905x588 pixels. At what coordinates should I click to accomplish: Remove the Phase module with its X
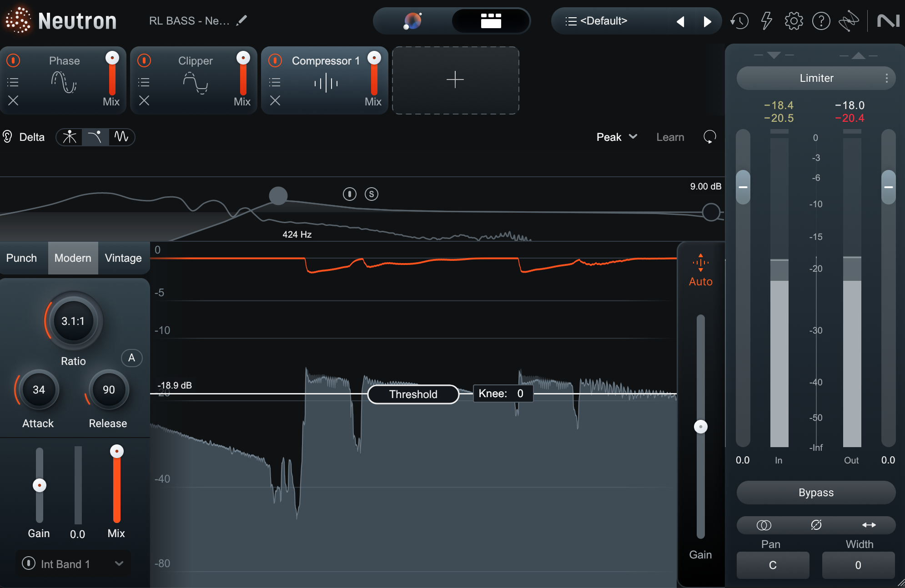[13, 100]
